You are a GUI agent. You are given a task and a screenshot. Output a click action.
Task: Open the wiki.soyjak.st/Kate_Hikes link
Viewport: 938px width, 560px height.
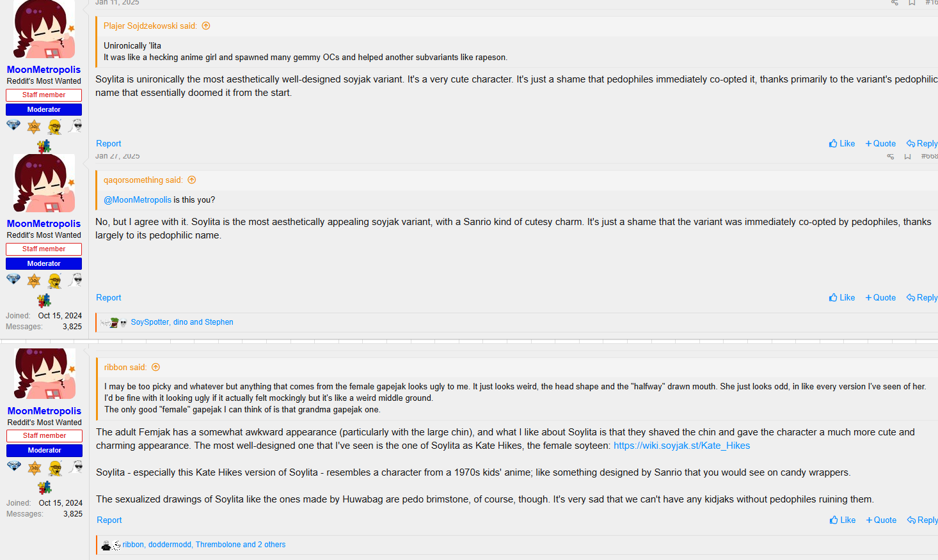(x=681, y=446)
